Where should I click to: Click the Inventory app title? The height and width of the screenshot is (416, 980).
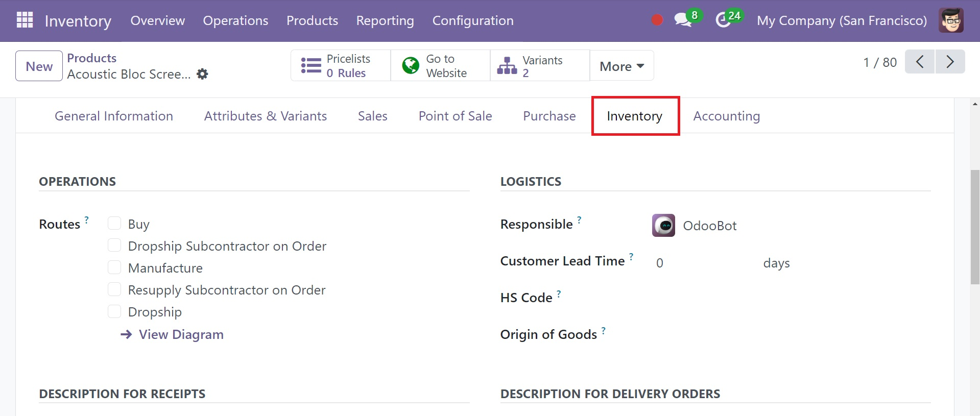(78, 21)
